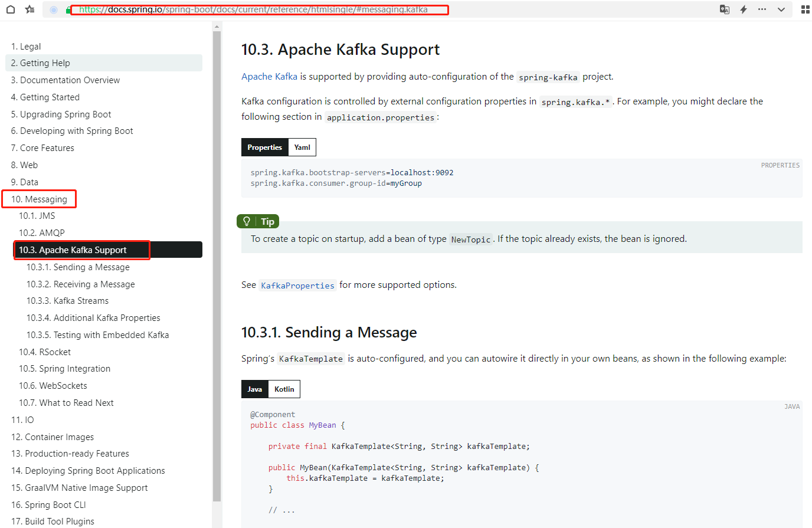Click the KafkaTemplate inline code text
The width and height of the screenshot is (812, 528).
click(x=311, y=359)
